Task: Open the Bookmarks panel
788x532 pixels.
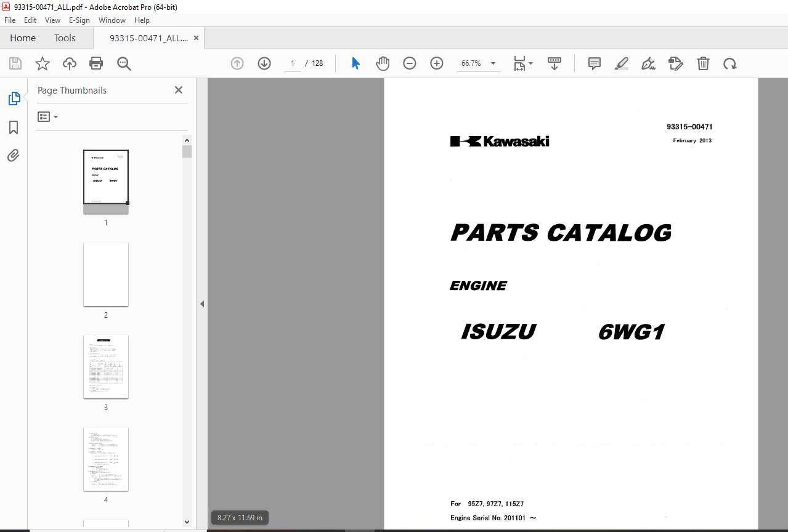Action: tap(14, 127)
